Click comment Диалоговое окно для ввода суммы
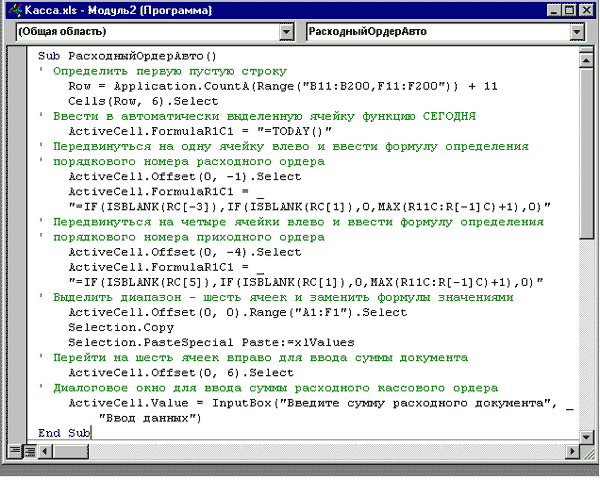This screenshot has width=600, height=480. tap(268, 388)
